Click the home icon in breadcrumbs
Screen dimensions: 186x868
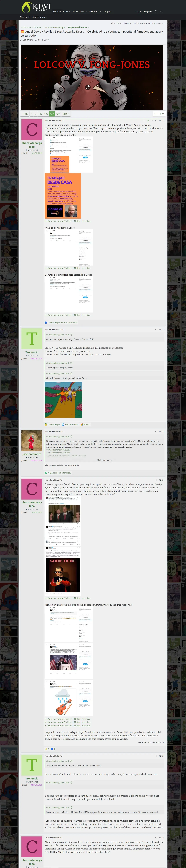(22, 27)
